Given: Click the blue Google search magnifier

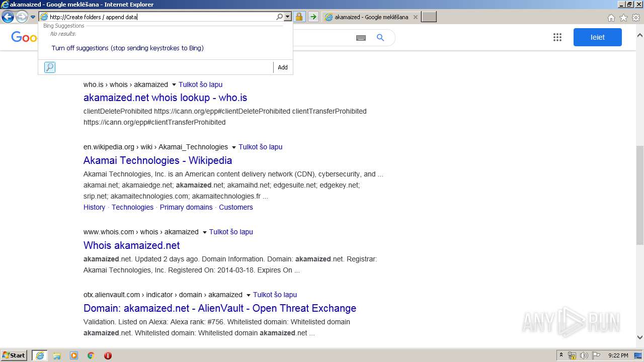Looking at the screenshot, I should point(380,38).
